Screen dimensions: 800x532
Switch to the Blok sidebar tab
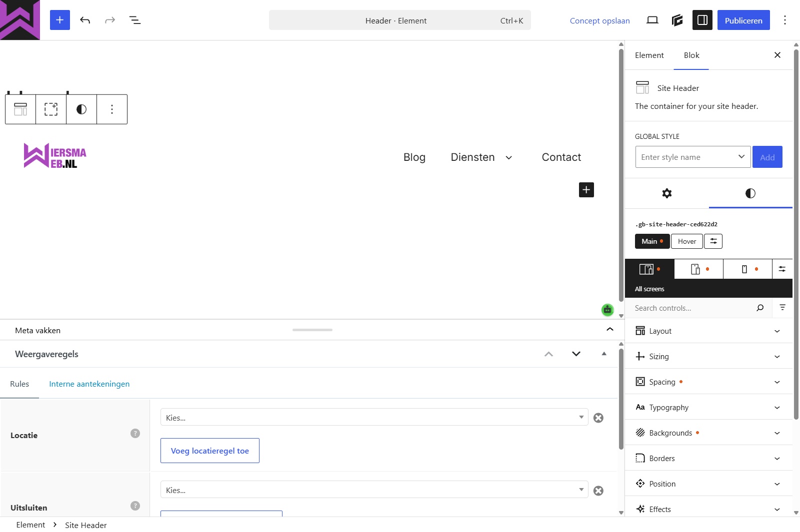click(691, 55)
